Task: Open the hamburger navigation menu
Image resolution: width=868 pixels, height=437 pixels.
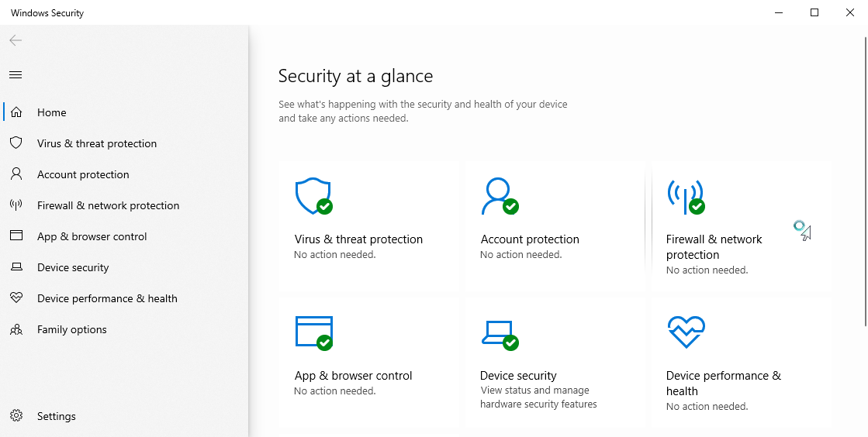Action: click(16, 74)
